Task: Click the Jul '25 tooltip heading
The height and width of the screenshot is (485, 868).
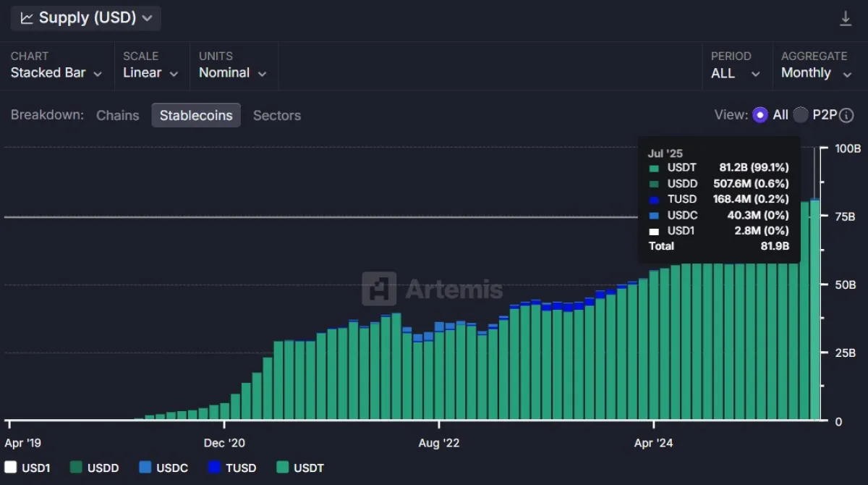Action: [x=665, y=153]
